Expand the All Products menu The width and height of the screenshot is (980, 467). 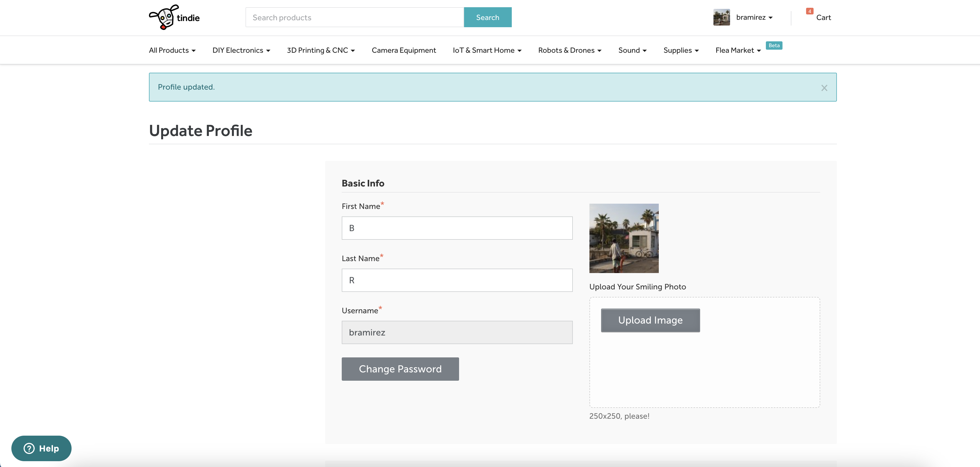(172, 50)
